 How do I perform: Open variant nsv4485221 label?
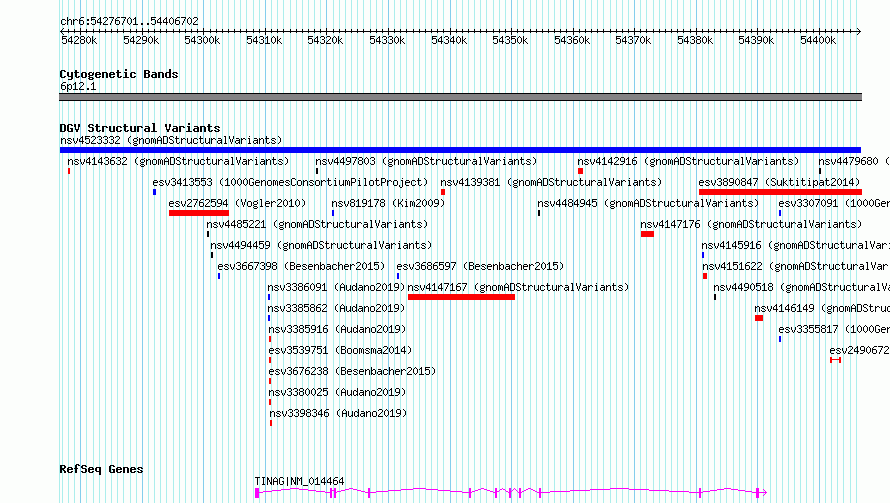pyautogui.click(x=317, y=224)
